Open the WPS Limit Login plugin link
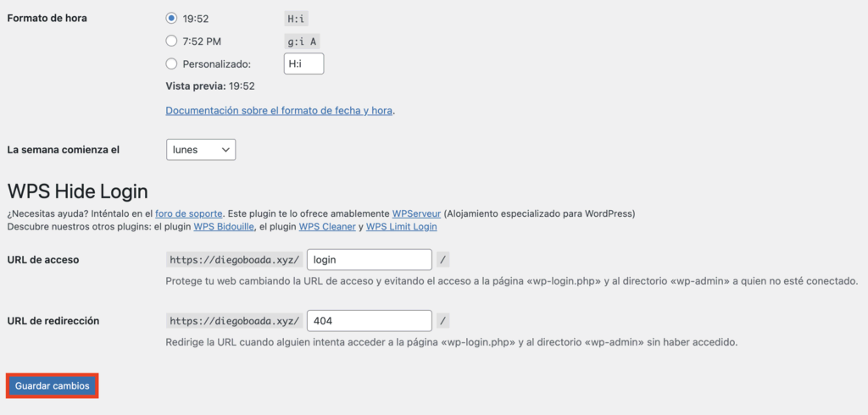This screenshot has width=868, height=415. (401, 227)
